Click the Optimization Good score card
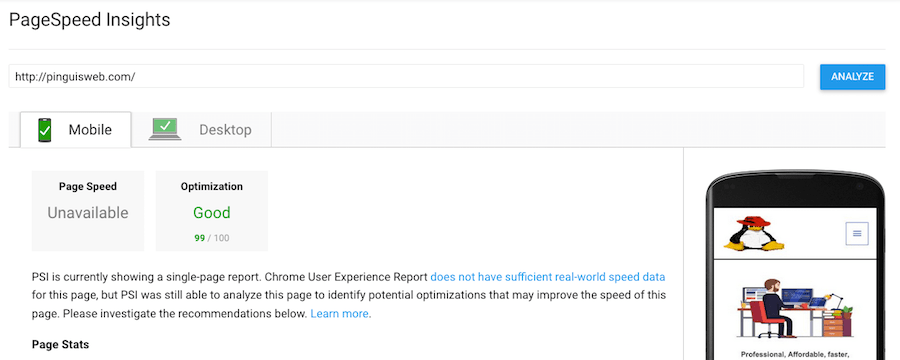900x360 pixels. coord(212,211)
